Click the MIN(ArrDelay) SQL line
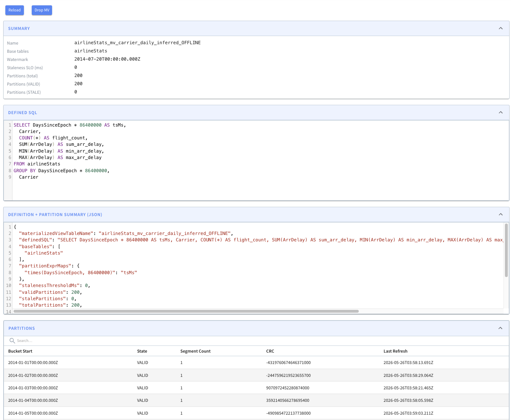This screenshot has height=420, width=511. (61, 151)
